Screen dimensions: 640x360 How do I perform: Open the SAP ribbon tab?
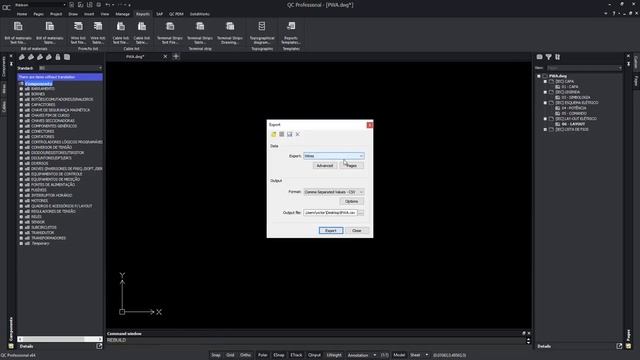pyautogui.click(x=159, y=14)
